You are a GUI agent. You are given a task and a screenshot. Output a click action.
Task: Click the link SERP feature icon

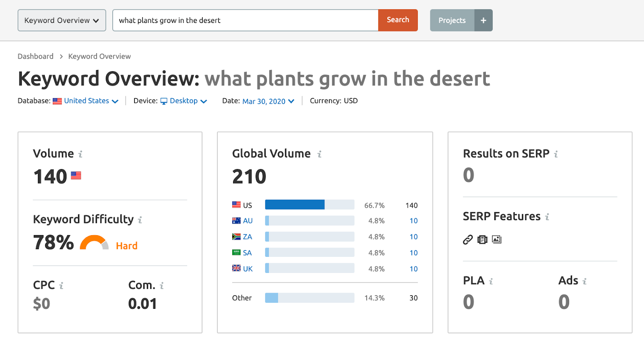click(x=468, y=240)
